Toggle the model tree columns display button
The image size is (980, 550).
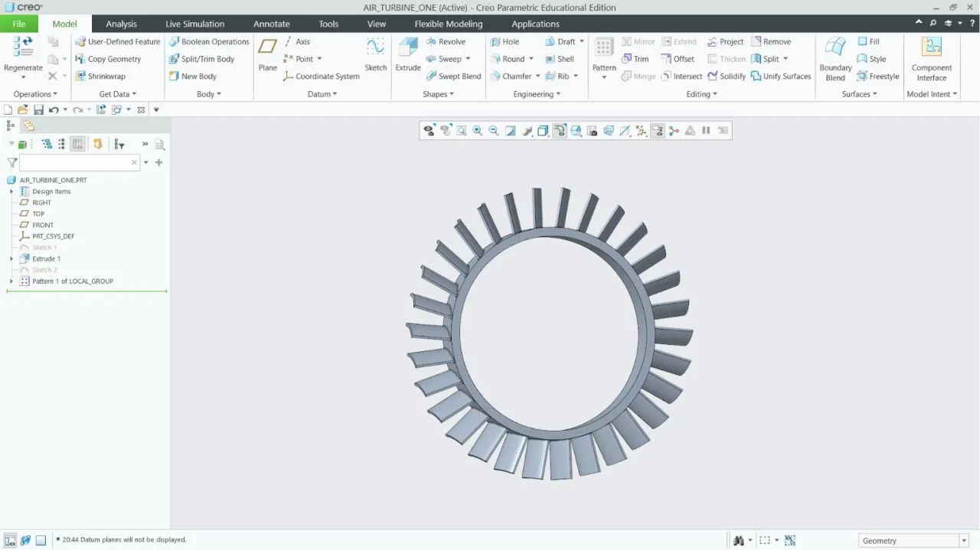coord(78,144)
